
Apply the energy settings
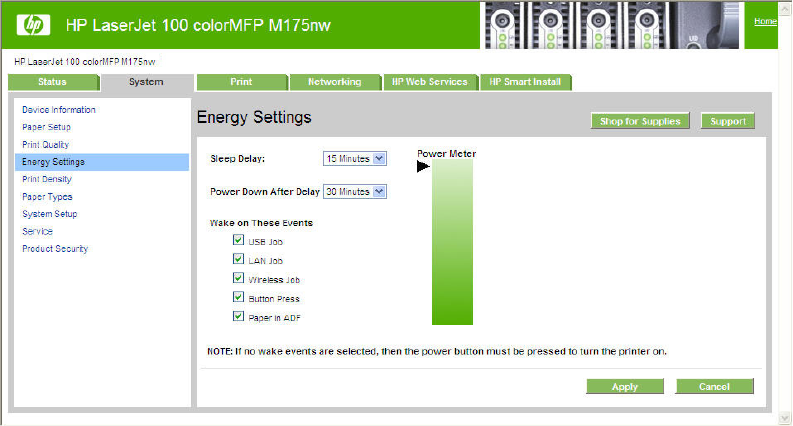coord(625,387)
